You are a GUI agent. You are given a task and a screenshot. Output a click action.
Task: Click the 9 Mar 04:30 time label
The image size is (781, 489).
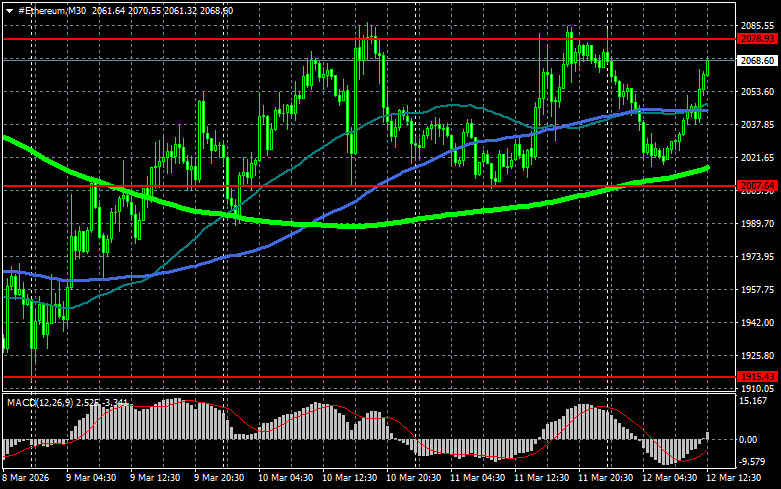[x=91, y=478]
